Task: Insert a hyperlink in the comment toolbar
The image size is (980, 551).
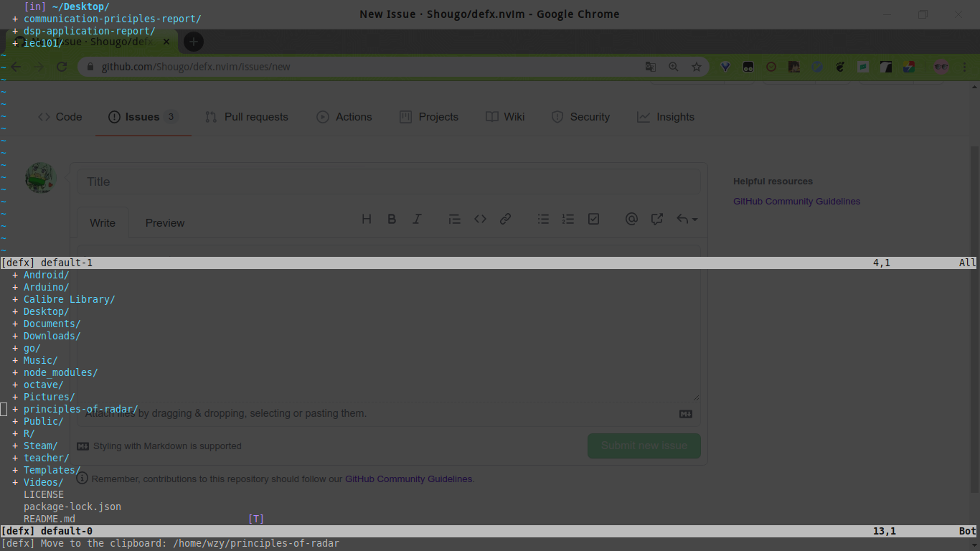Action: 506,219
